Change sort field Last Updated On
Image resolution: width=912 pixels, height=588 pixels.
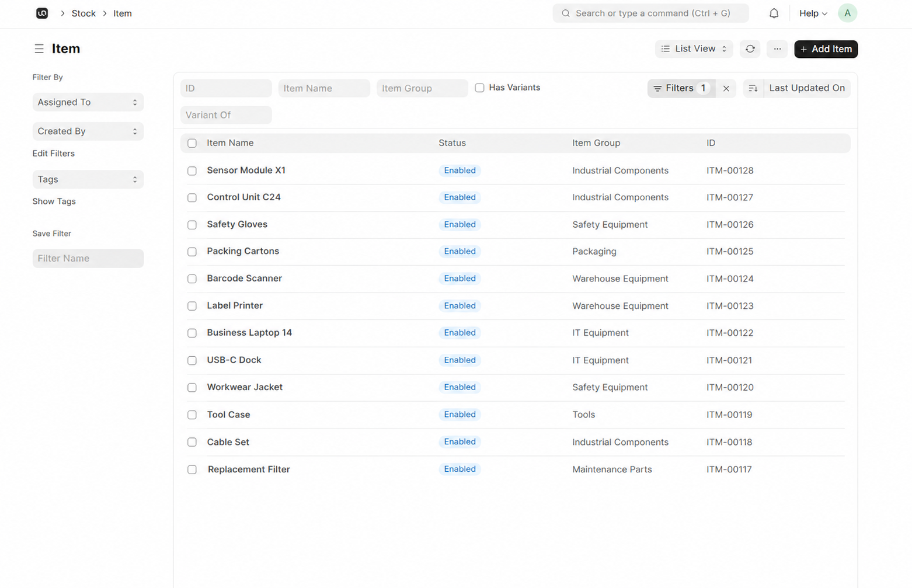[x=807, y=88]
